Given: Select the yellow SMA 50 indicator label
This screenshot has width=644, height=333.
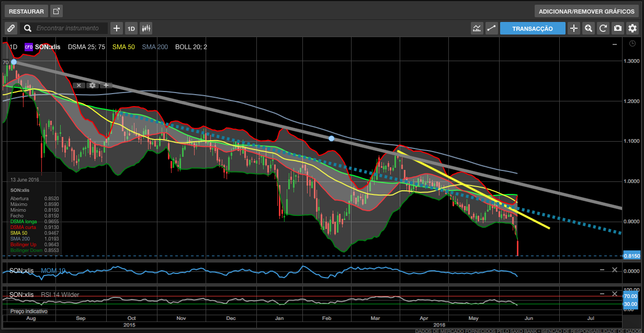Looking at the screenshot, I should 123,47.
